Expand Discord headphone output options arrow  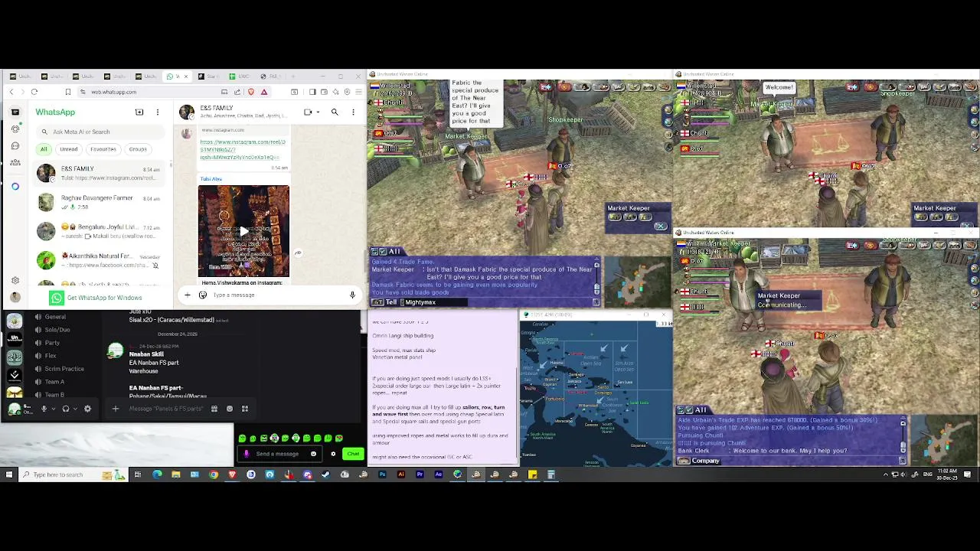pos(74,409)
